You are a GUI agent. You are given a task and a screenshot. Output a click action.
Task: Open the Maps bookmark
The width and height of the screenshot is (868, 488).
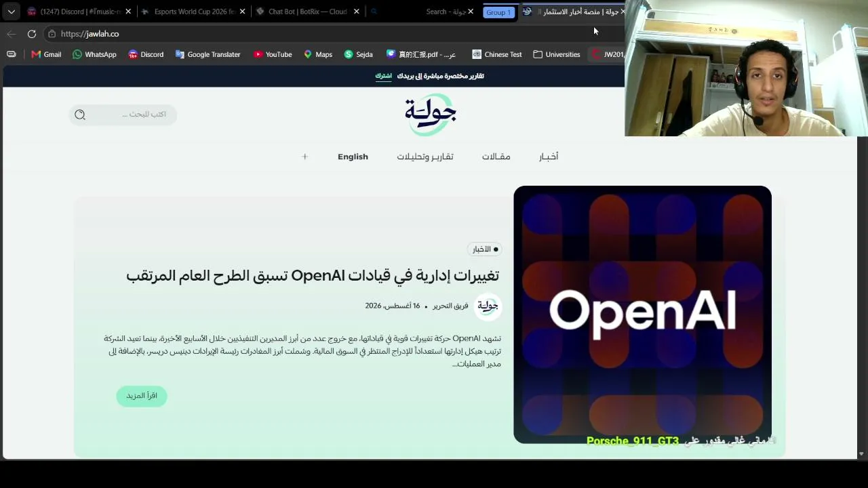coord(317,54)
